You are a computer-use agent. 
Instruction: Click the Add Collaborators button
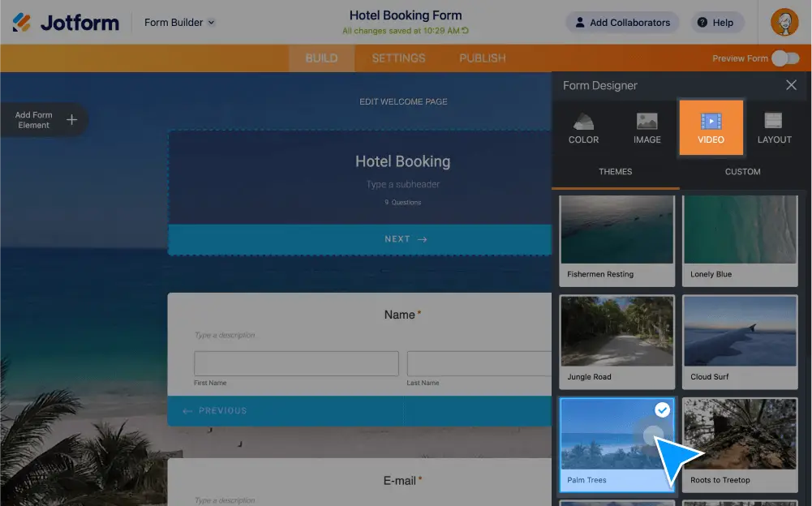(621, 22)
